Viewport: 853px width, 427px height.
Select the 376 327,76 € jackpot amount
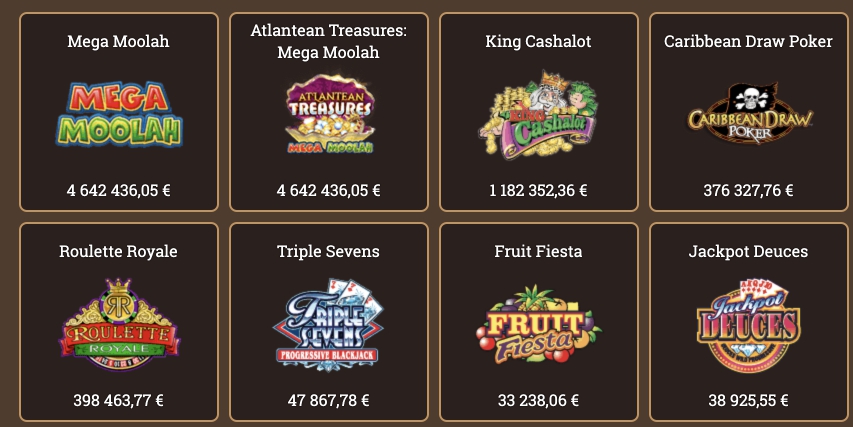pyautogui.click(x=749, y=190)
